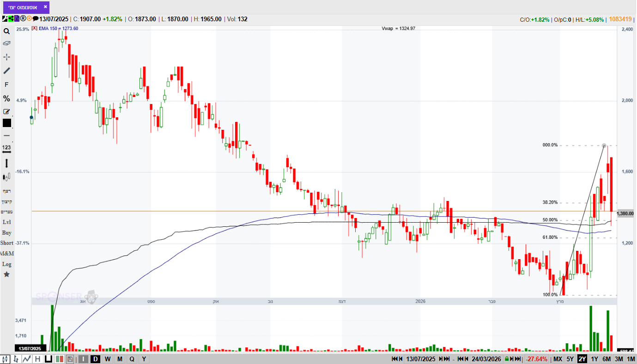
Task: Open green/red candle color selector
Action: pyautogui.click(x=59, y=359)
